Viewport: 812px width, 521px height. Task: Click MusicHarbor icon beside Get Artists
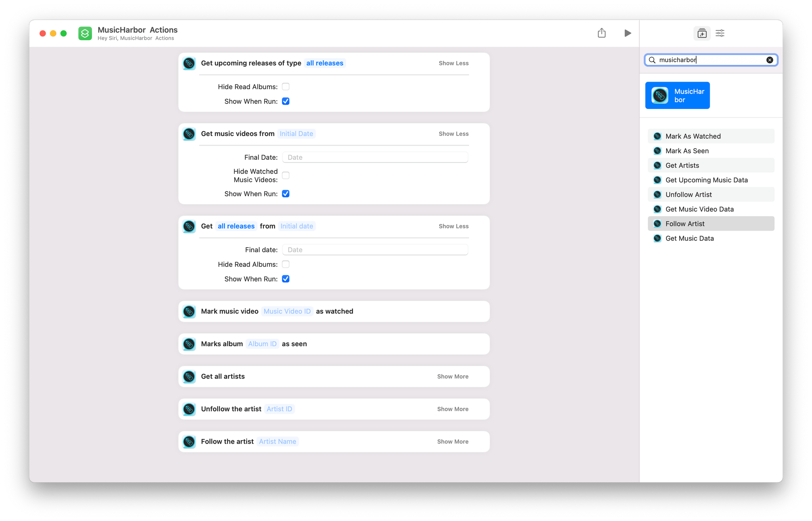coord(657,165)
